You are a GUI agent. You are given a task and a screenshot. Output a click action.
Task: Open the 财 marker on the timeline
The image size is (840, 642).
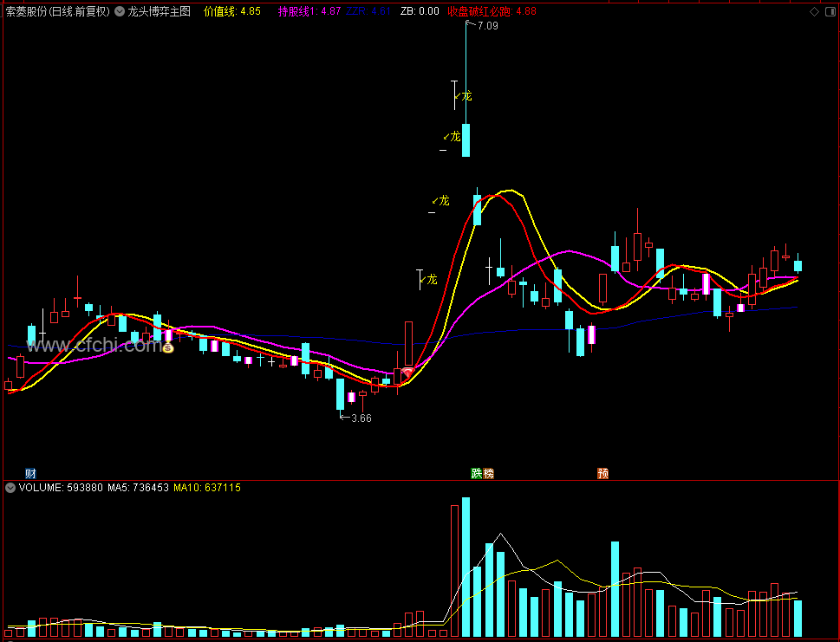30,473
